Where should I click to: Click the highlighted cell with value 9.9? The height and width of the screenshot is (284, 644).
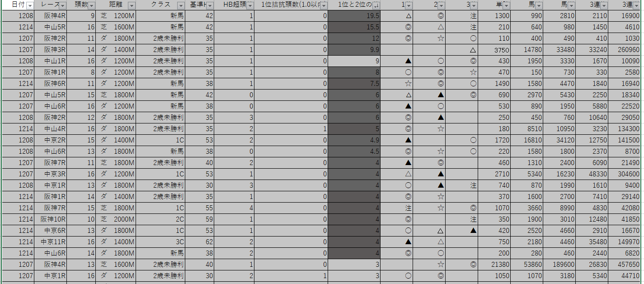click(354, 50)
